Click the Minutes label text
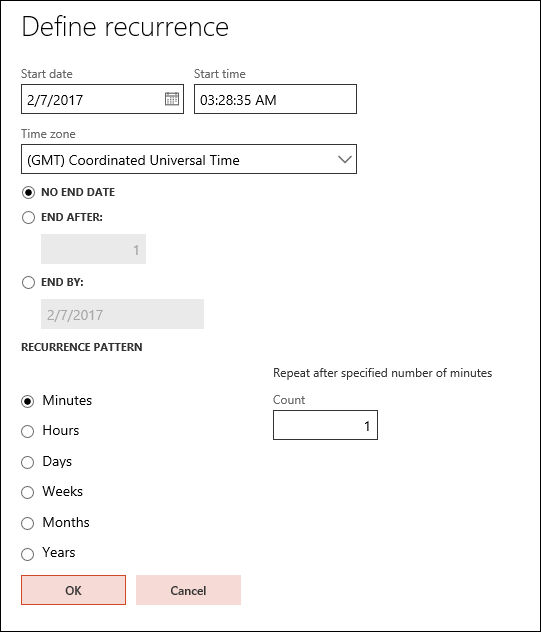This screenshot has height=632, width=541. [x=67, y=400]
